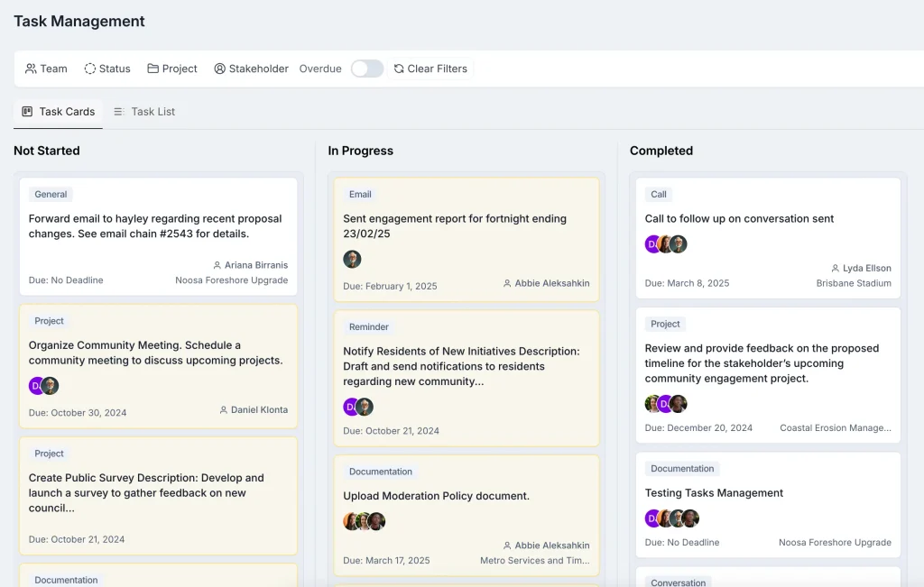Open the Testing Tasks Management card
The width and height of the screenshot is (924, 587).
point(714,492)
